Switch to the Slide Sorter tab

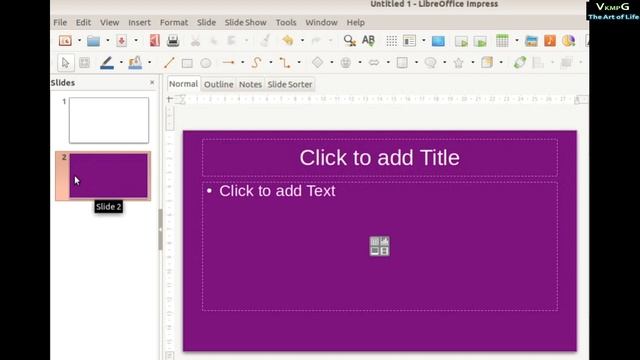pos(290,84)
